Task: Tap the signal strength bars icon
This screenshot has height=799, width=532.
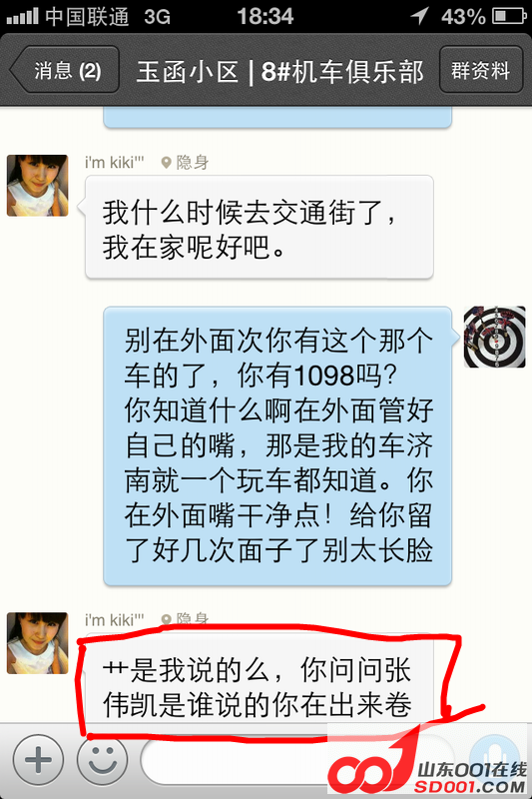Action: [22, 17]
